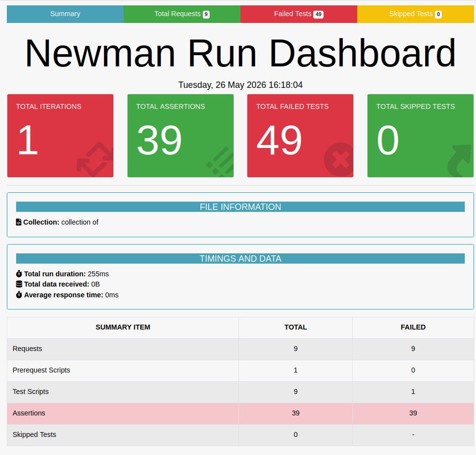Image resolution: width=476 pixels, height=455 pixels.
Task: Click the FAILED column header
Action: point(413,327)
